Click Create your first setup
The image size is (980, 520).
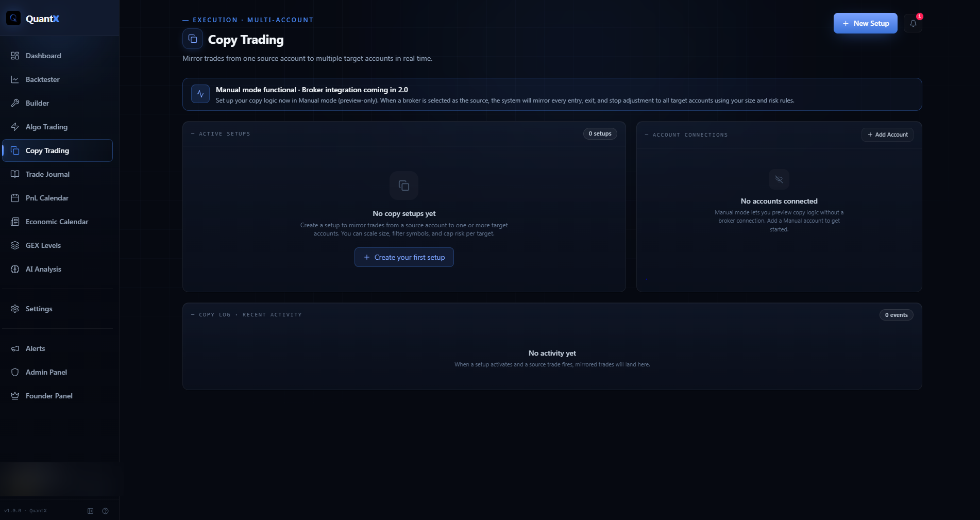point(404,257)
